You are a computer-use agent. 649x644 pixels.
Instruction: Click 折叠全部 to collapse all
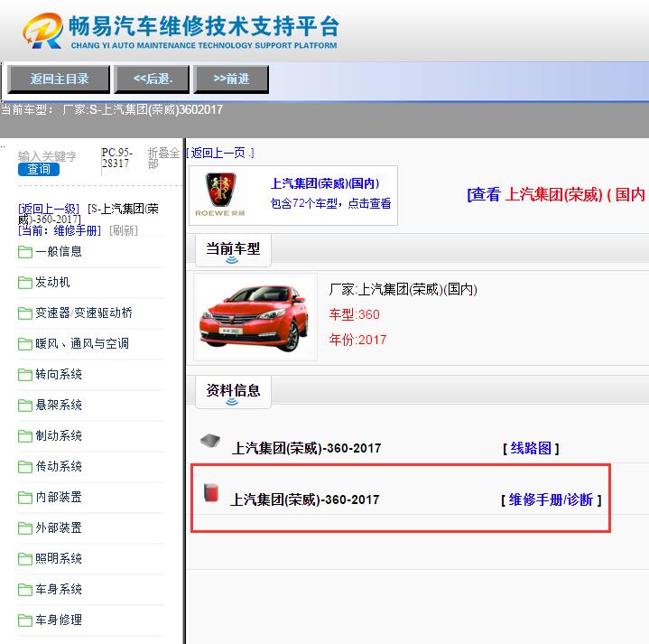coord(163,158)
